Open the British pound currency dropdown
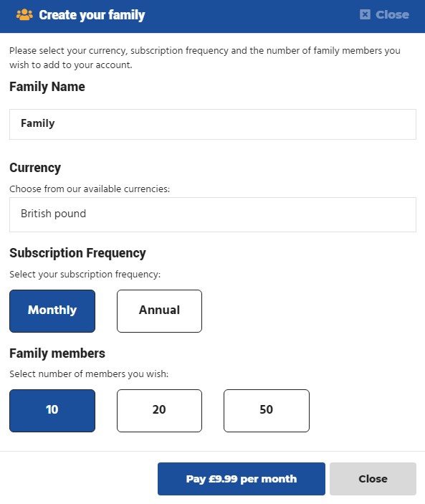The width and height of the screenshot is (425, 504). coord(213,214)
